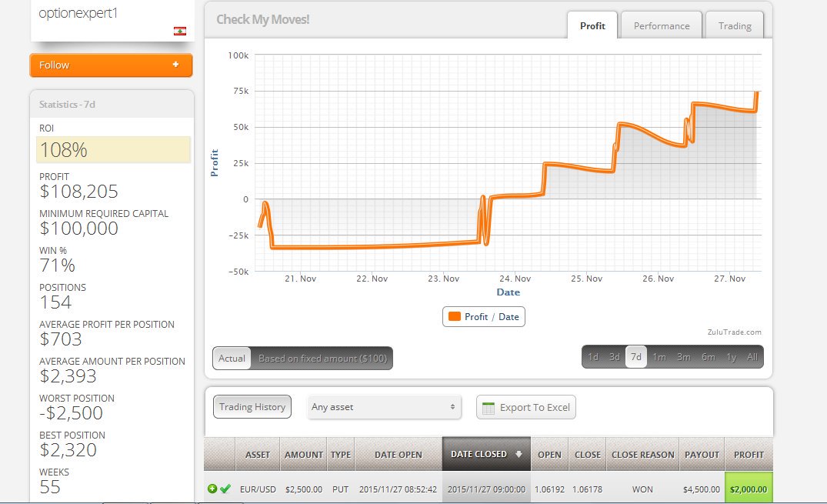
Task: Click the 2015/11/27 08:52:42 date open cell
Action: click(398, 489)
